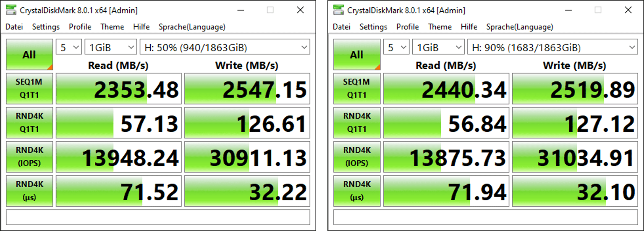Click the CrystalDiskMark app icon in left window title bar
This screenshot has height=231, width=644.
point(12,10)
